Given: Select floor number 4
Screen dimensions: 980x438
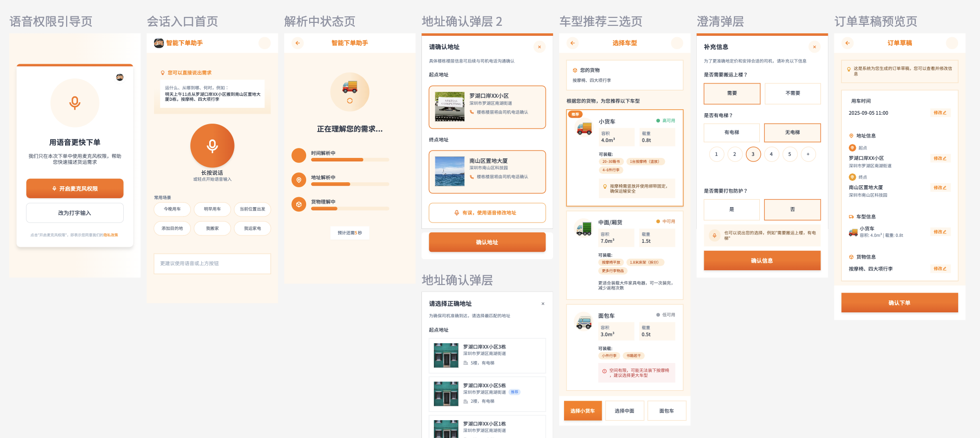Looking at the screenshot, I should coord(771,154).
